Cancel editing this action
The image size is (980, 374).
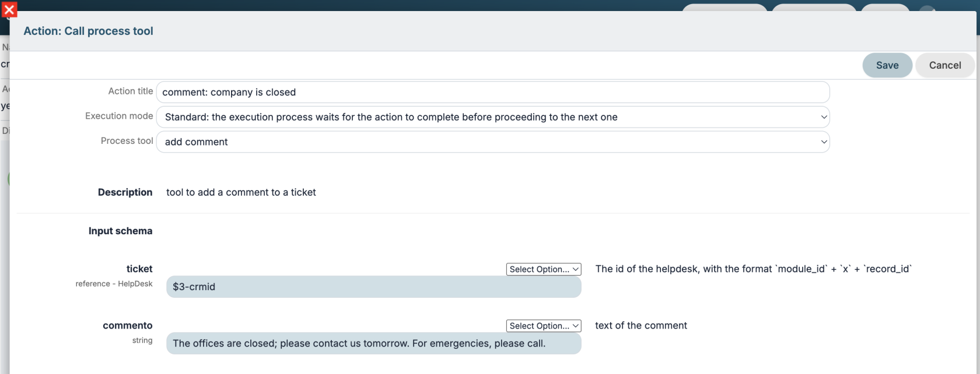(x=945, y=65)
